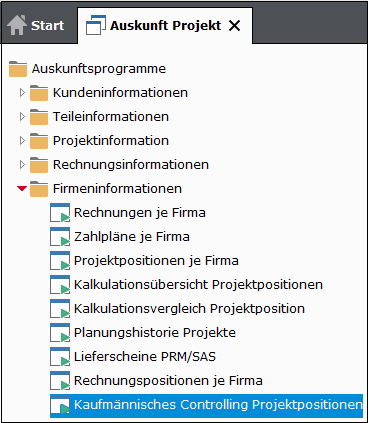This screenshot has height=423, width=368.
Task: Expand the Projektinformation folder arrow
Action: [22, 141]
